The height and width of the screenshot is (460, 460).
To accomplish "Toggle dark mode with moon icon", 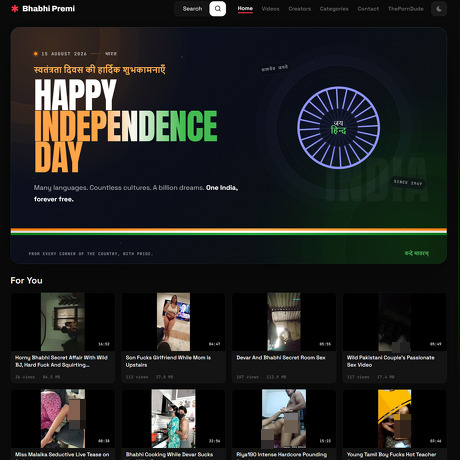I will [439, 9].
